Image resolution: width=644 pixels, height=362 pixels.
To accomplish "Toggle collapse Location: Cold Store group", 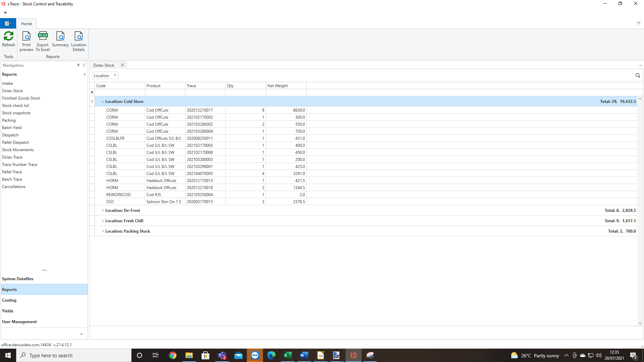I will (103, 101).
